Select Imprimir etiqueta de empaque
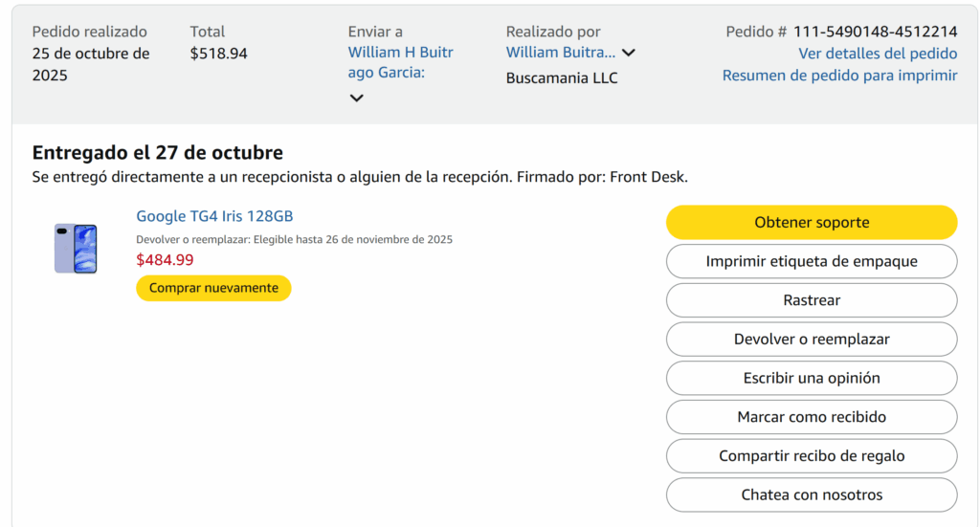 (x=812, y=261)
